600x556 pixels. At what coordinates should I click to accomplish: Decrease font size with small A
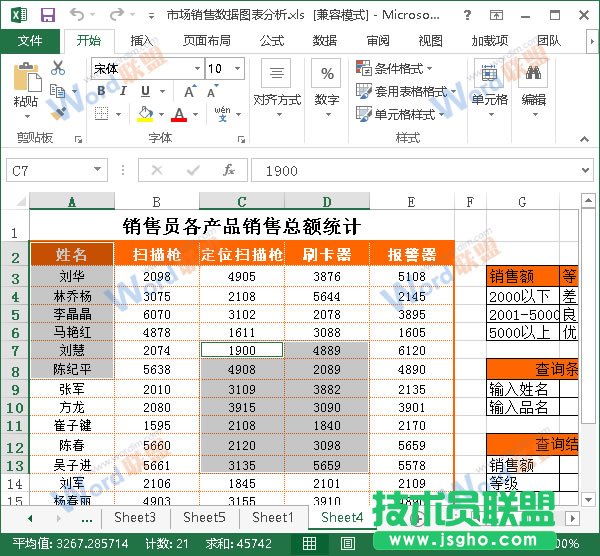pos(212,91)
